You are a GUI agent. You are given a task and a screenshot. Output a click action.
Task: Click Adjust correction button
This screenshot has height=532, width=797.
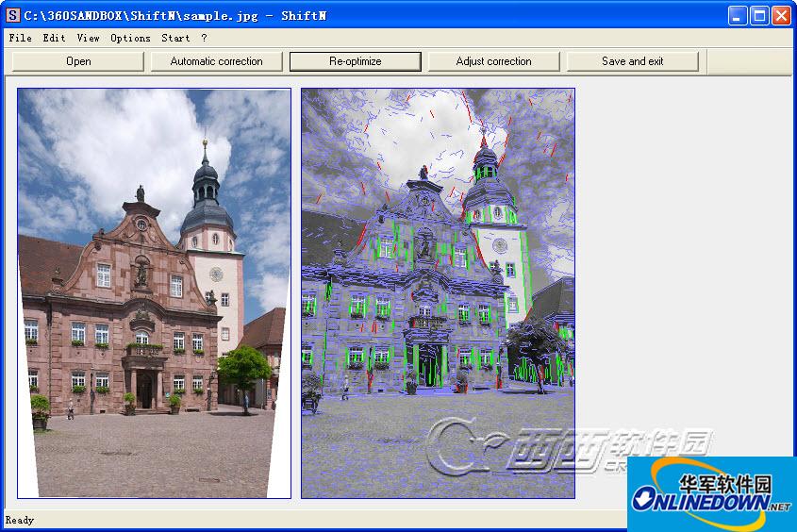493,61
